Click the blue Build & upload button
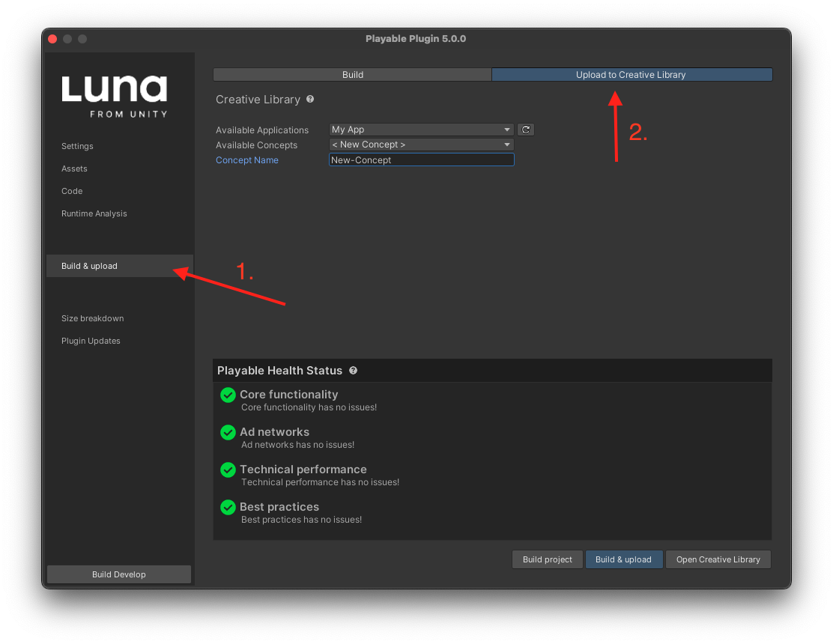833x644 pixels. pyautogui.click(x=624, y=559)
